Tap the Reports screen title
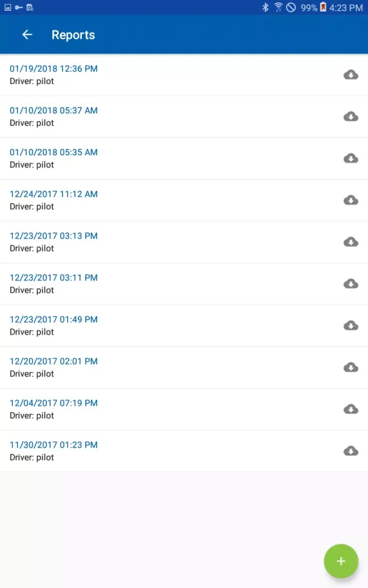This screenshot has width=368, height=588. 73,35
